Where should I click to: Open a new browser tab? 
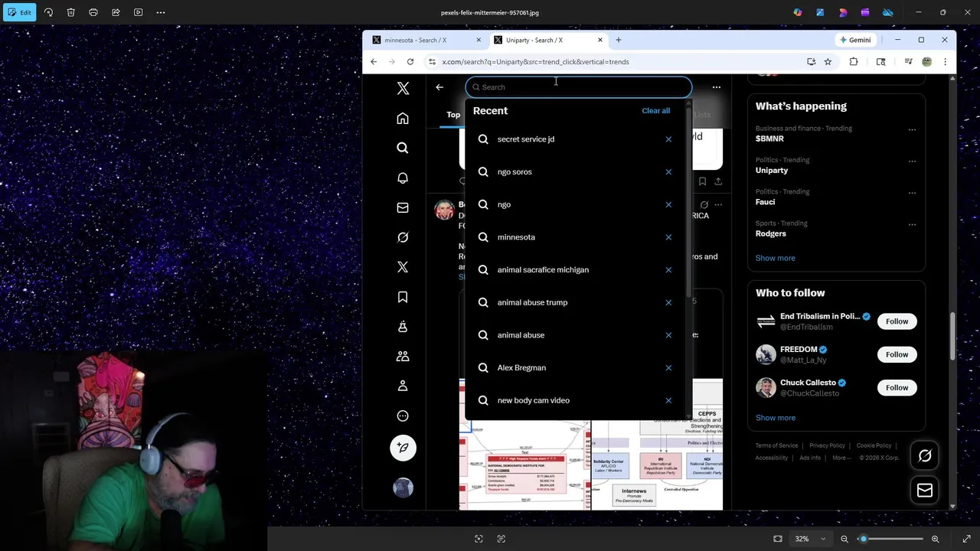[x=619, y=40]
